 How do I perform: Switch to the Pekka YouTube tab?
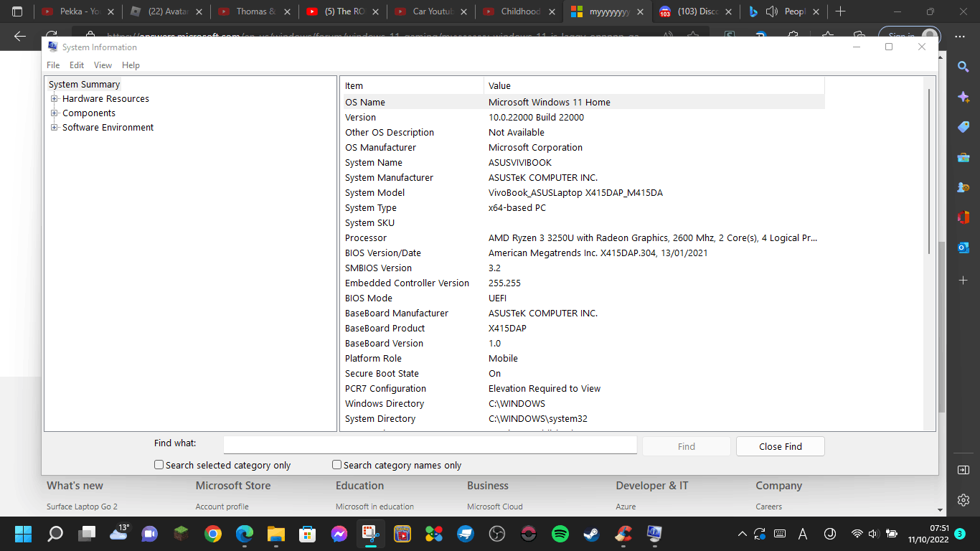77,11
